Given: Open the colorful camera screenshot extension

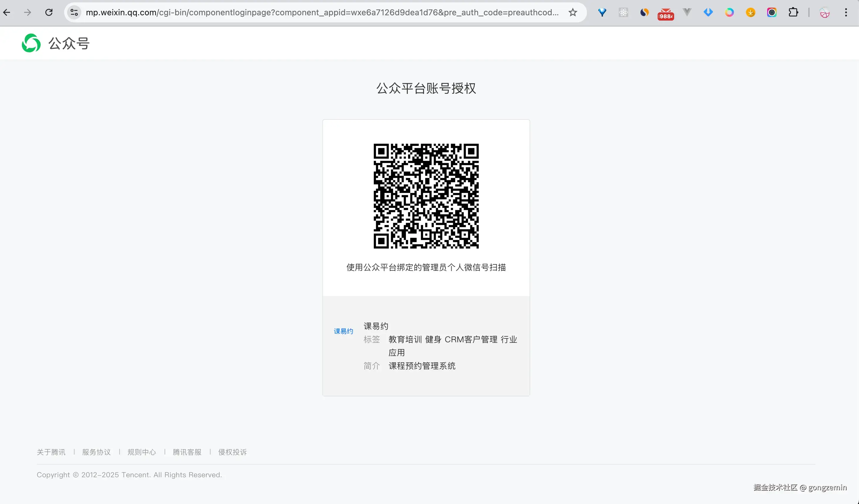Looking at the screenshot, I should [772, 13].
